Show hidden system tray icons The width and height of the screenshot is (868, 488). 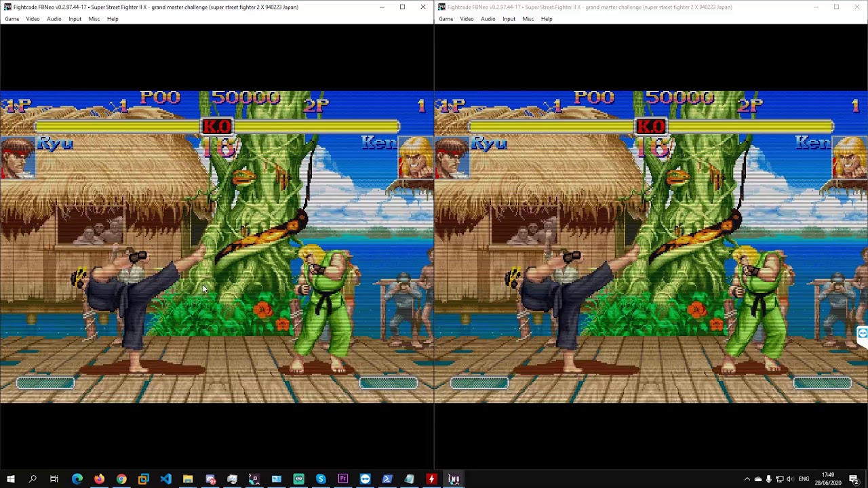tap(747, 479)
